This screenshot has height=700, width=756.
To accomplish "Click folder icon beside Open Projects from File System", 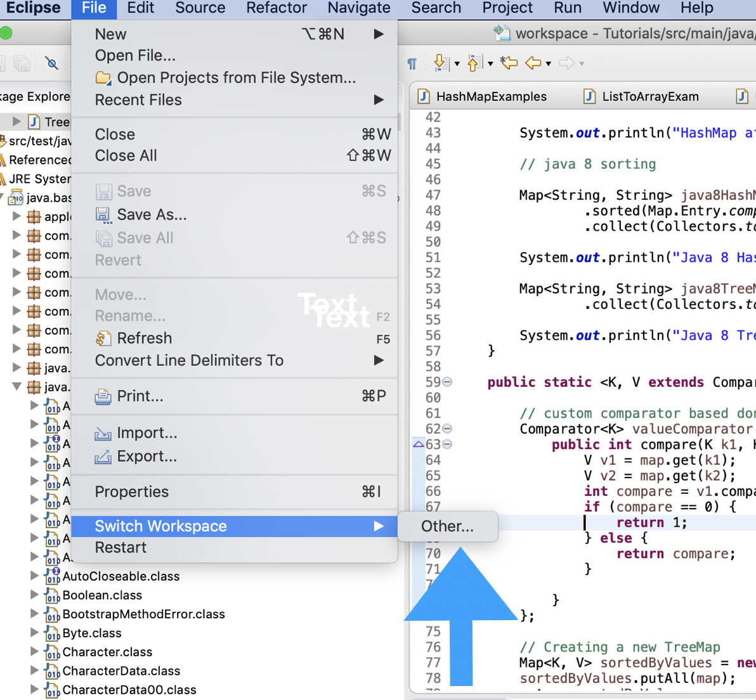I will coord(103,77).
